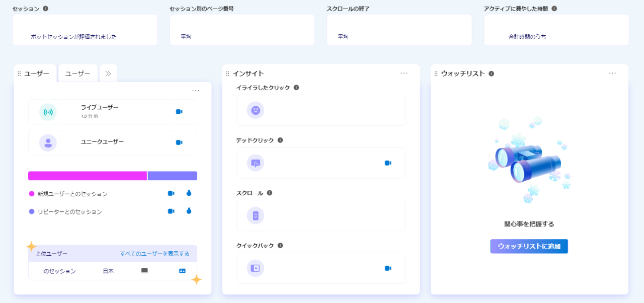Click the のセッション cell in 上位ユーザー

(59, 271)
